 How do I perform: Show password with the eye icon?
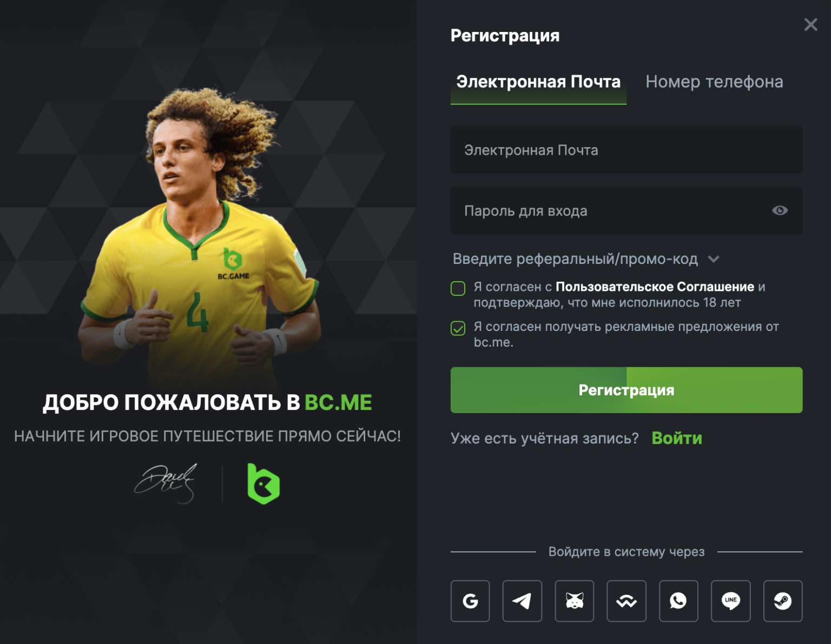pos(780,210)
